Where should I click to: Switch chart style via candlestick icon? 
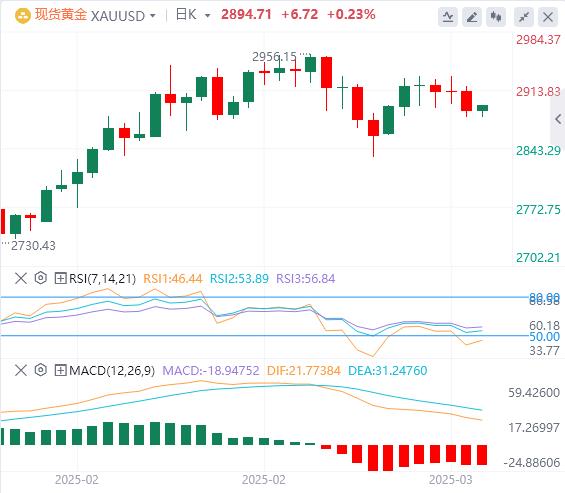(x=496, y=17)
